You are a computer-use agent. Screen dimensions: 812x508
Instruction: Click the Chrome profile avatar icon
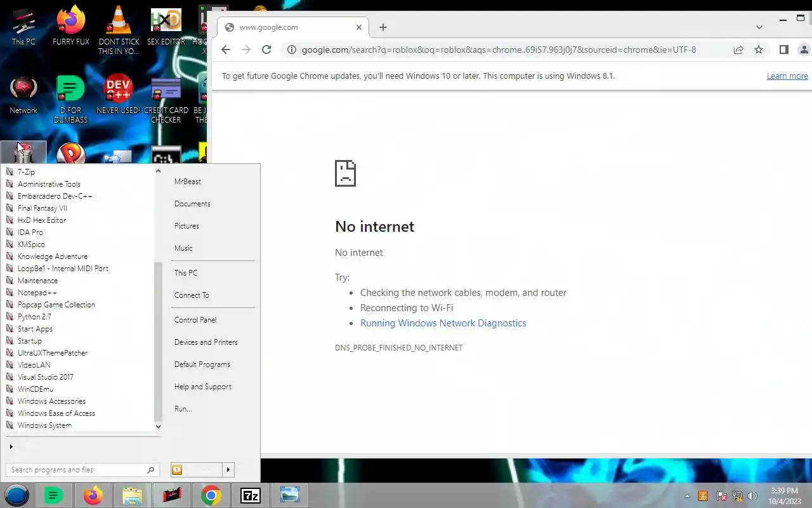coord(804,50)
